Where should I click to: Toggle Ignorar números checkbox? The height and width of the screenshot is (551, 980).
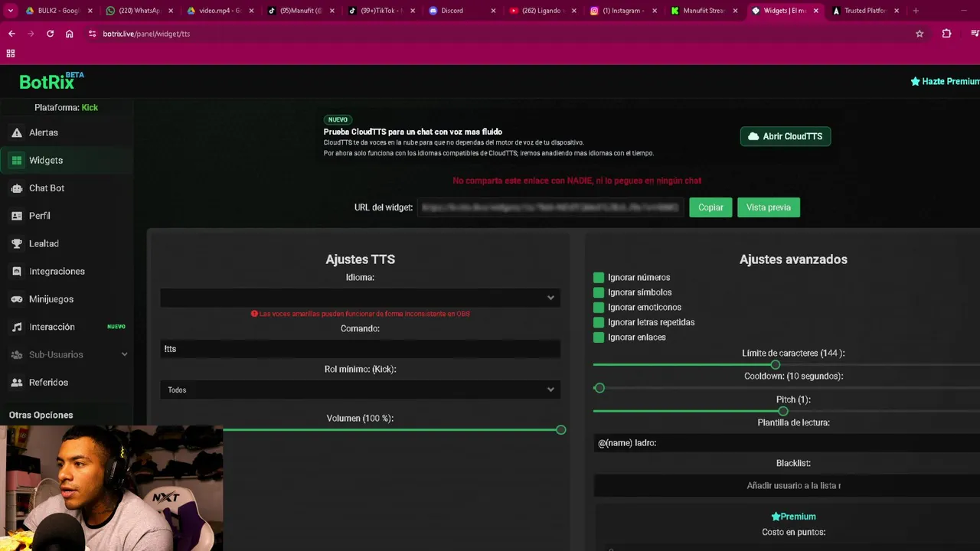point(599,278)
